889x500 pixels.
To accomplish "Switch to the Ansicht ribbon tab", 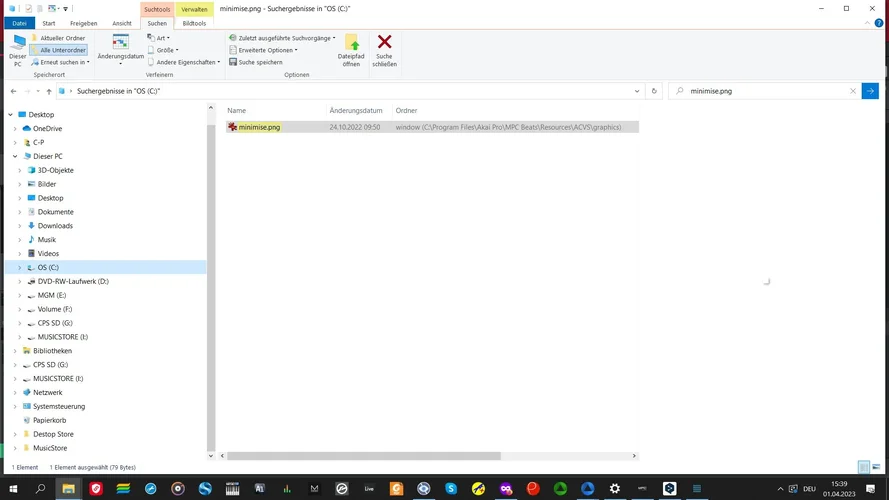I will pos(122,23).
